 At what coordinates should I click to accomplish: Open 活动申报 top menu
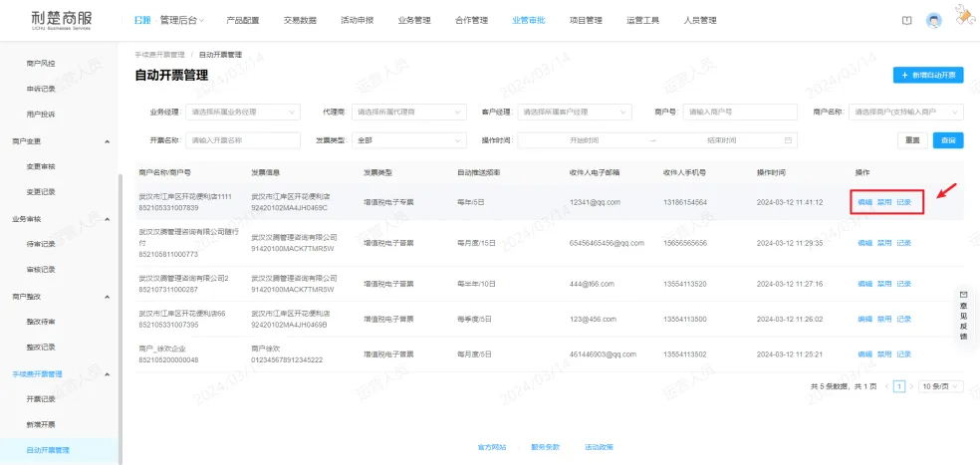click(x=357, y=20)
